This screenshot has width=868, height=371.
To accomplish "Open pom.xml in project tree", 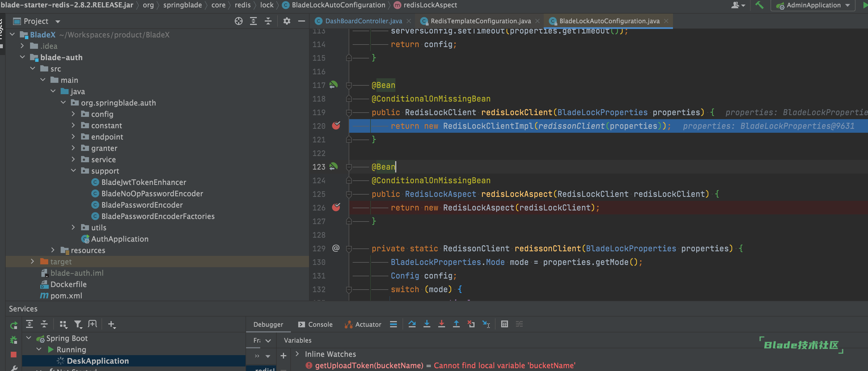I will [x=66, y=296].
